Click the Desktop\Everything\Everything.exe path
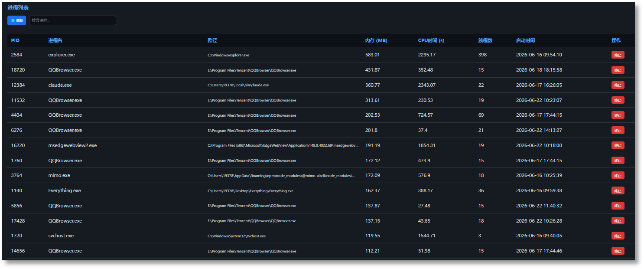 [250, 191]
